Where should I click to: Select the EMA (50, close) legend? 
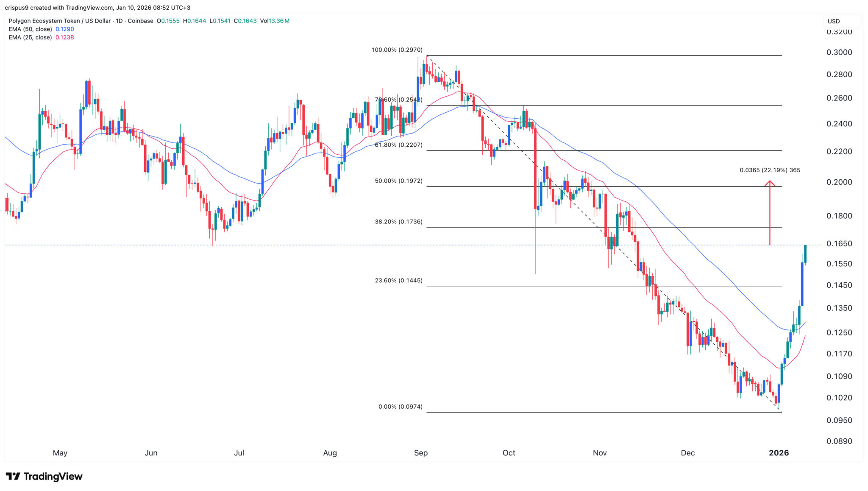tap(31, 29)
